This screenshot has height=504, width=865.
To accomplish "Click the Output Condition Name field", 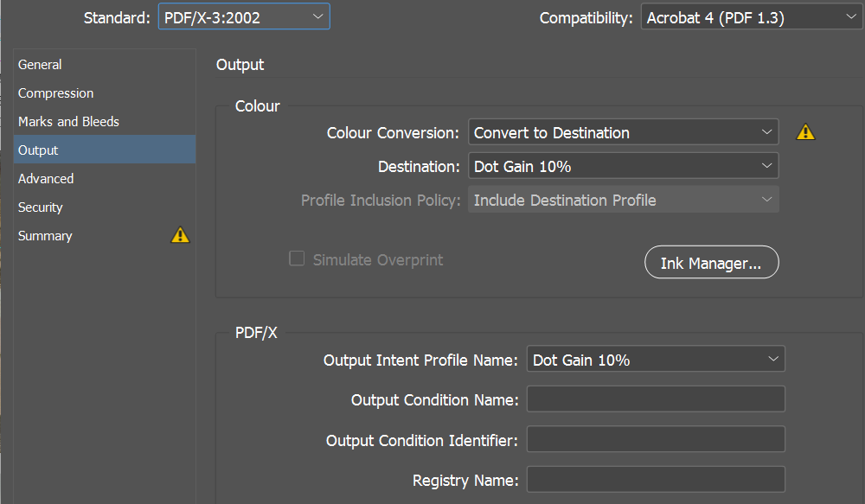I will (x=655, y=399).
